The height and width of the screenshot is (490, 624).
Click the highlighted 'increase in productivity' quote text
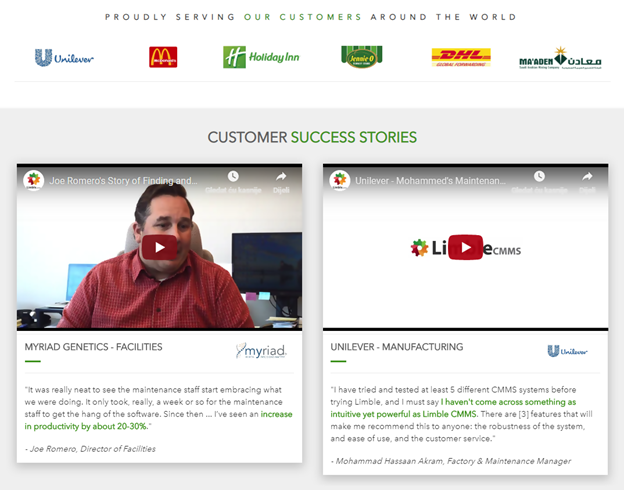pos(158,420)
